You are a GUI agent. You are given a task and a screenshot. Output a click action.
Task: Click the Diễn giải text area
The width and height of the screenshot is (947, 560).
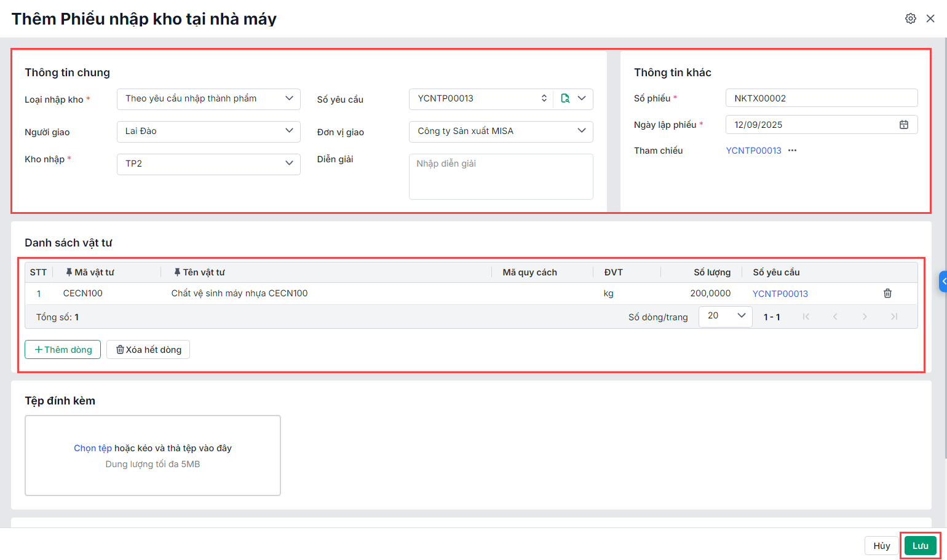(x=501, y=177)
